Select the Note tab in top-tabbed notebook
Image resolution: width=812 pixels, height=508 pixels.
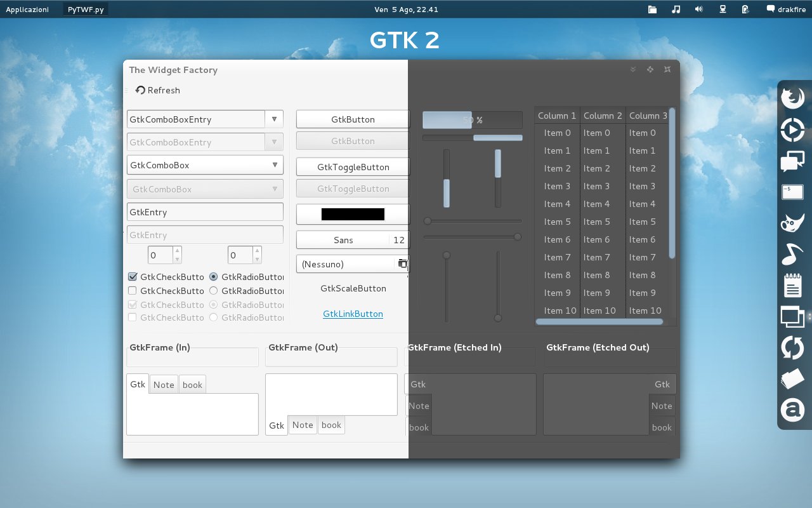click(164, 385)
